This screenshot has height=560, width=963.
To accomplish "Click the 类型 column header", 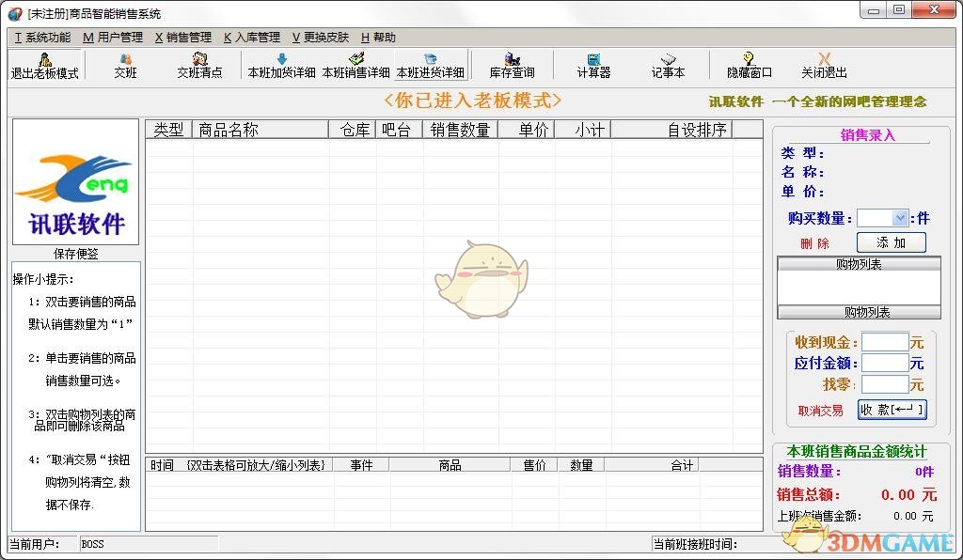I will point(169,130).
